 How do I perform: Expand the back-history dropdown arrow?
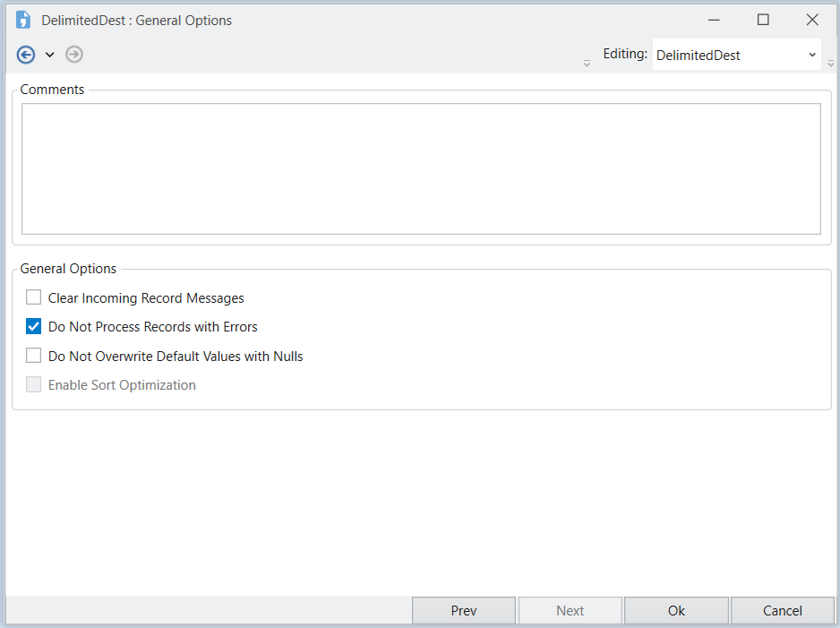(50, 55)
